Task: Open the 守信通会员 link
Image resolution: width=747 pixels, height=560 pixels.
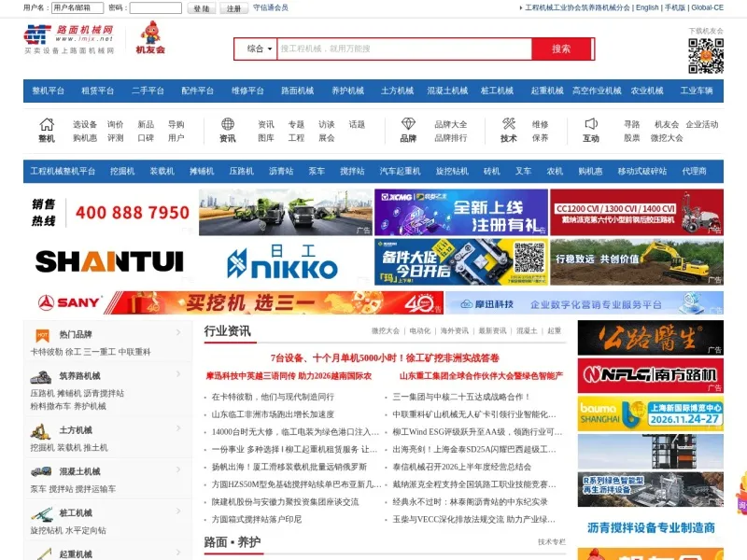Action: click(271, 7)
